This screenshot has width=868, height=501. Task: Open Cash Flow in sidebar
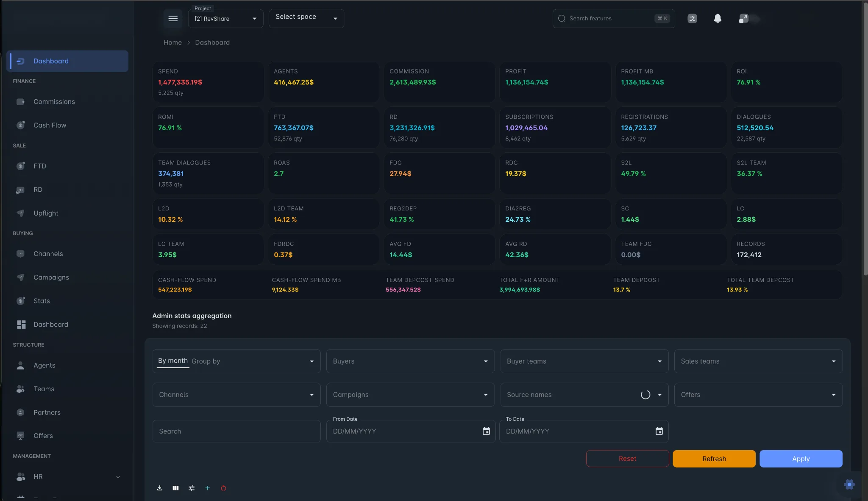pos(67,125)
